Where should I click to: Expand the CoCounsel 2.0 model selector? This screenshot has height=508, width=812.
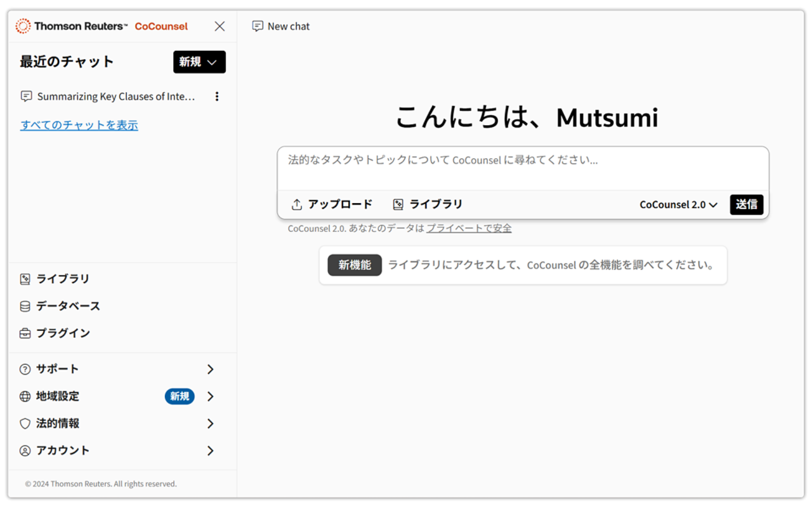tap(678, 204)
